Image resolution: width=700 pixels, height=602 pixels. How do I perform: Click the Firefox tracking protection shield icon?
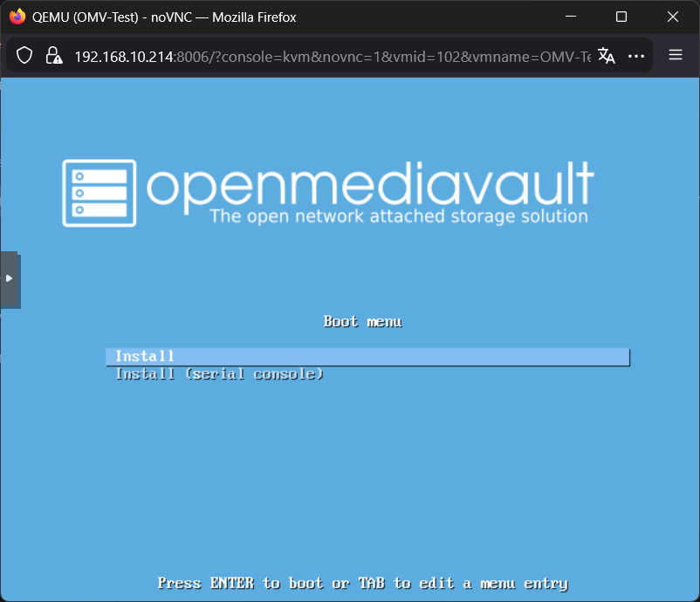coord(24,56)
